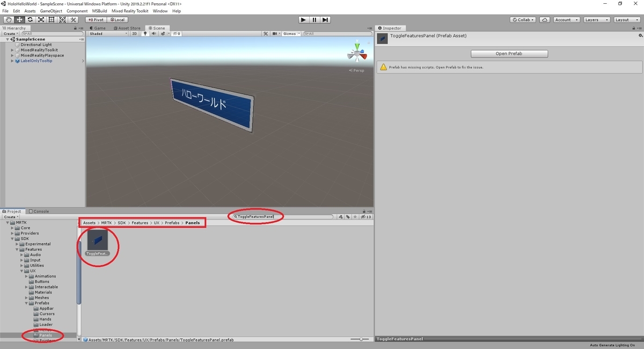Viewport: 644px width, 349px height.
Task: Toggle Pivot/Center handle position
Action: pyautogui.click(x=97, y=20)
